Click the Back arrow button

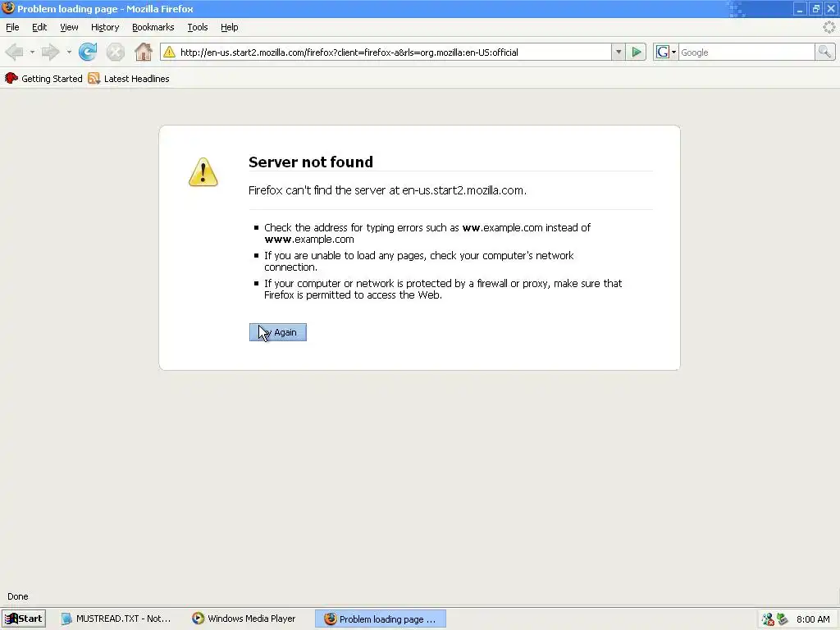pos(15,52)
